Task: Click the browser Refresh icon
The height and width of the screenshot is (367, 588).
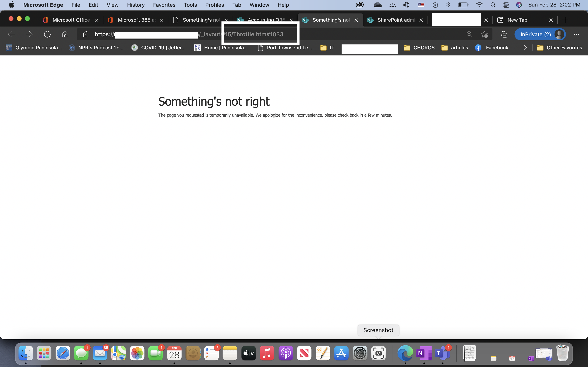Action: coord(47,34)
